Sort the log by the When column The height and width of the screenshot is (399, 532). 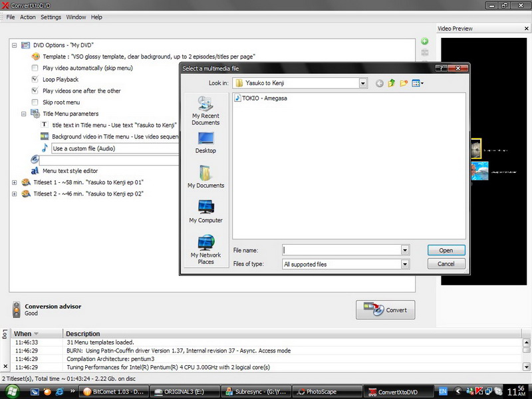click(37, 334)
